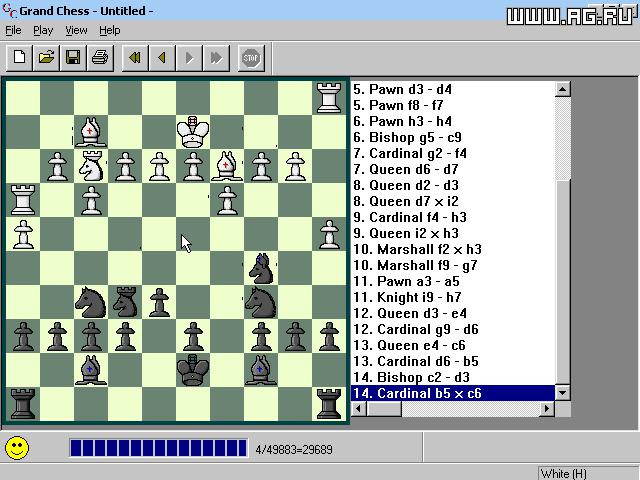
Task: Select white pawn directly below white bishop
Action: point(227,200)
